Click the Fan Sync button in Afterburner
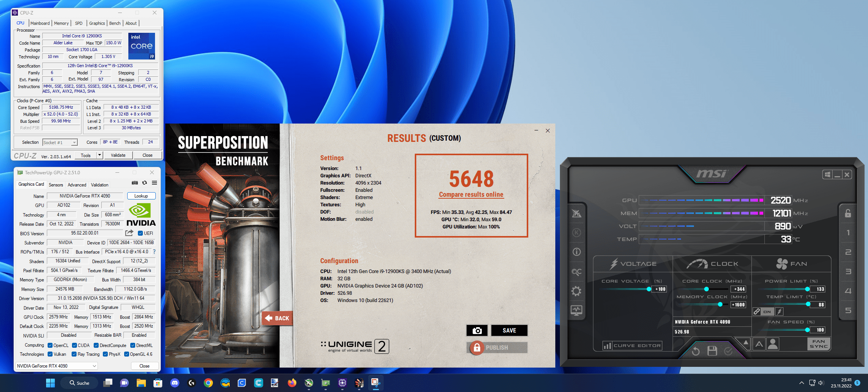This screenshot has width=868, height=392. [819, 344]
